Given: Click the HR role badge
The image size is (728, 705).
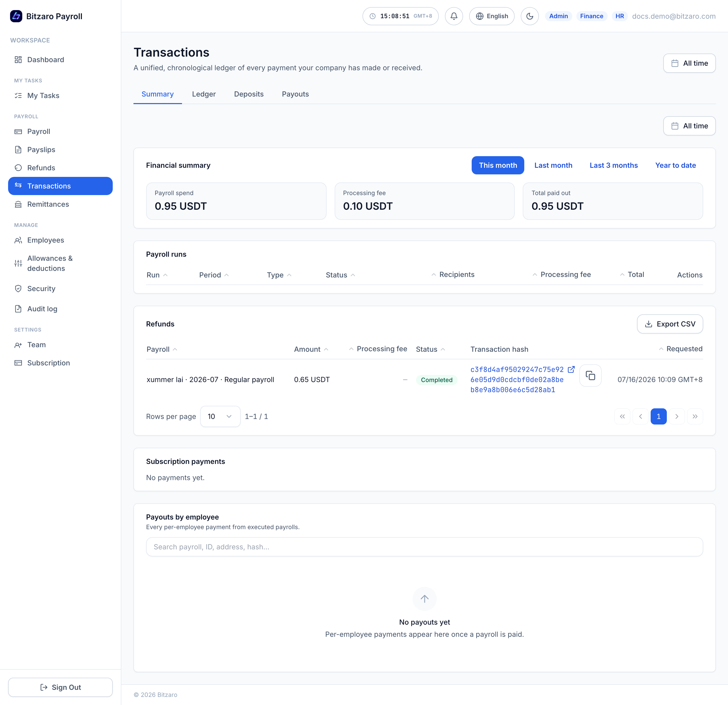Looking at the screenshot, I should coord(620,16).
